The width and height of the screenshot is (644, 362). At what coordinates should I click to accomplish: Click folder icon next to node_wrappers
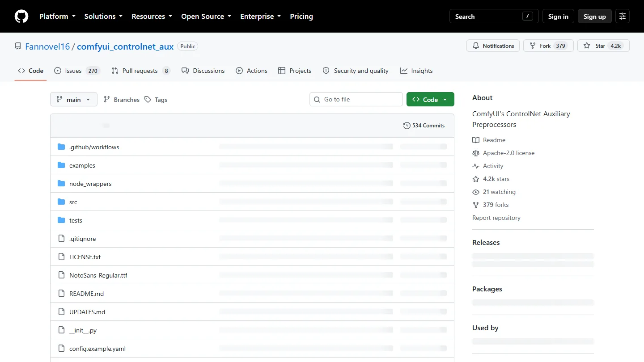[61, 184]
